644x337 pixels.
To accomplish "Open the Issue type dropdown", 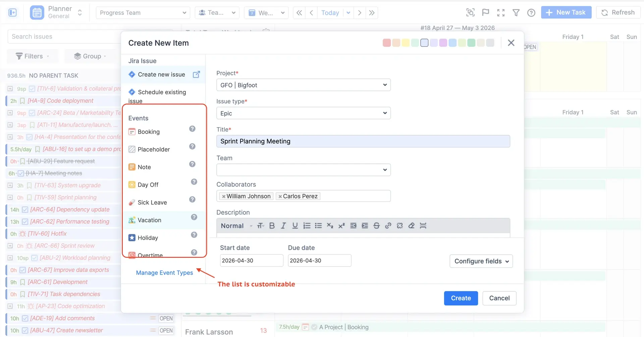I will (303, 113).
